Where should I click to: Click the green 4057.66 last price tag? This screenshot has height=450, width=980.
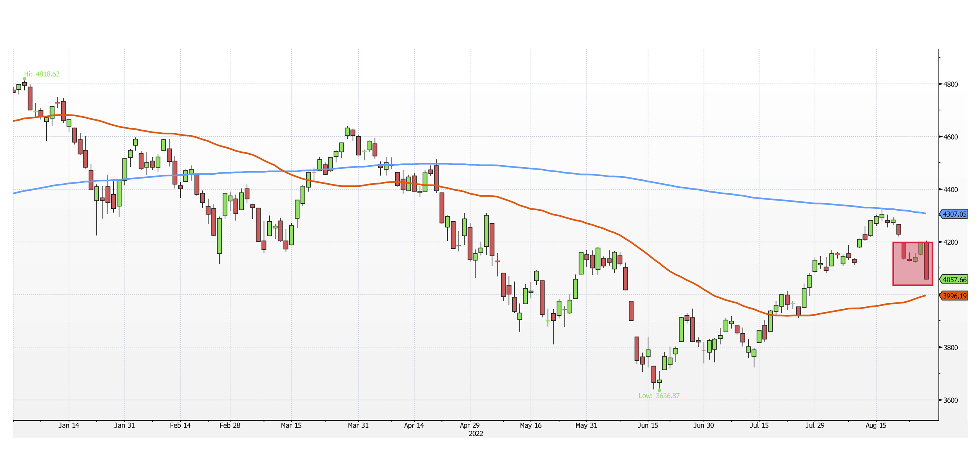tap(954, 280)
